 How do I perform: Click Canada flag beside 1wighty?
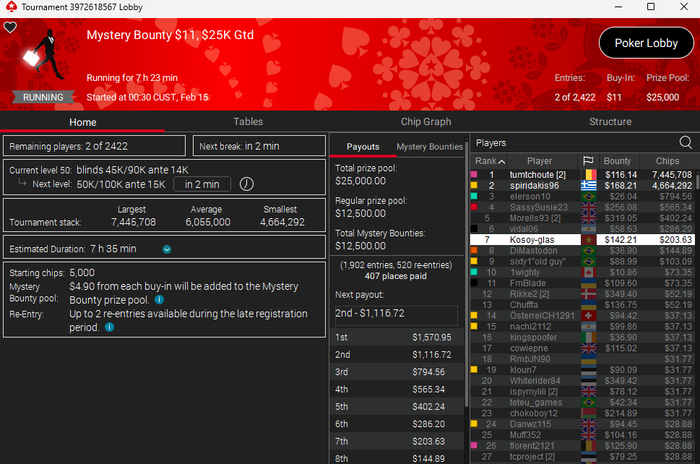coord(589,272)
